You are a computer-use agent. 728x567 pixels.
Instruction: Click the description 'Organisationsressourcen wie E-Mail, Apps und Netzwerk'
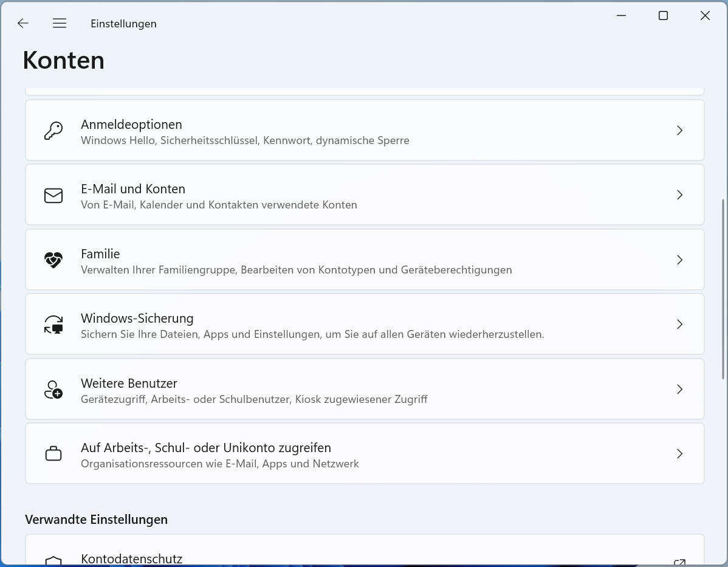click(x=219, y=464)
